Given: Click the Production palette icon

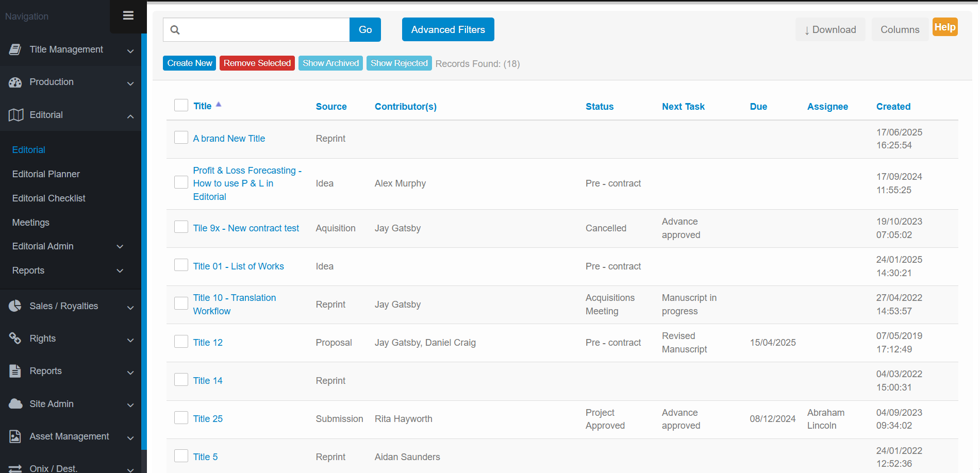Looking at the screenshot, I should pos(15,82).
